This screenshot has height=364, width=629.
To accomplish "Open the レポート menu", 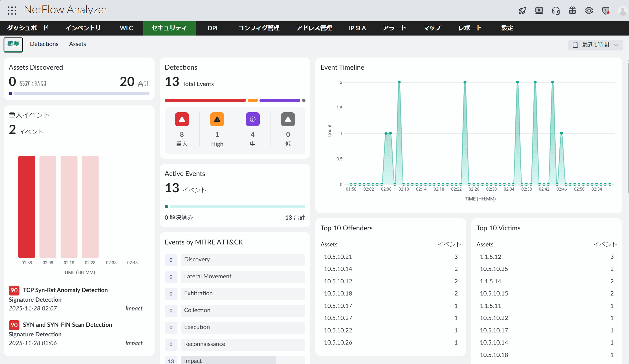I will coord(470,28).
